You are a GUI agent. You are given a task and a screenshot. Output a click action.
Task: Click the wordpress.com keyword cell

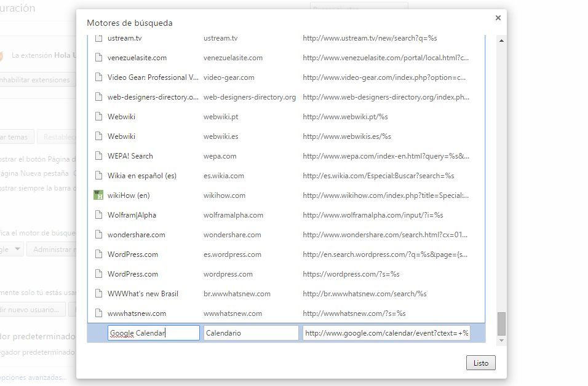pos(228,274)
